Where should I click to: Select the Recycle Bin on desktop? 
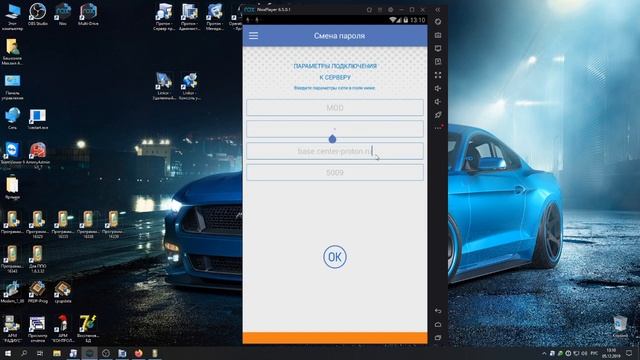tap(620, 327)
